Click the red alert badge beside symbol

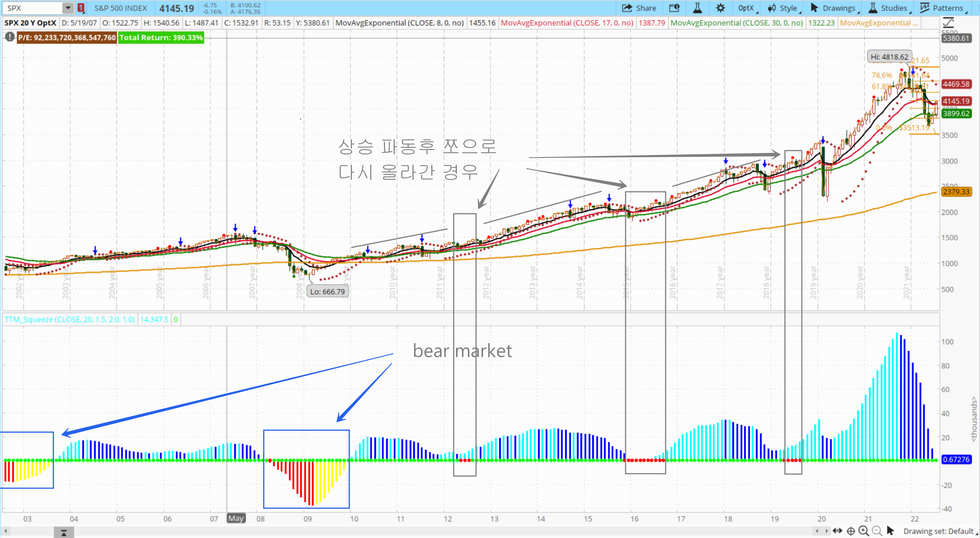click(80, 8)
